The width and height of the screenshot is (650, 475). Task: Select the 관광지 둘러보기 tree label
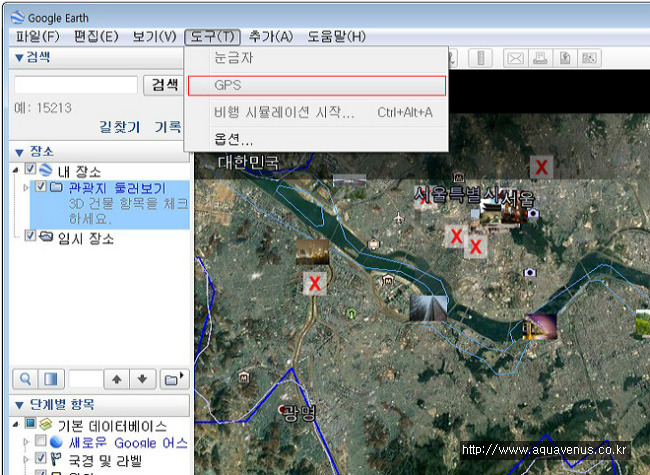coord(117,188)
